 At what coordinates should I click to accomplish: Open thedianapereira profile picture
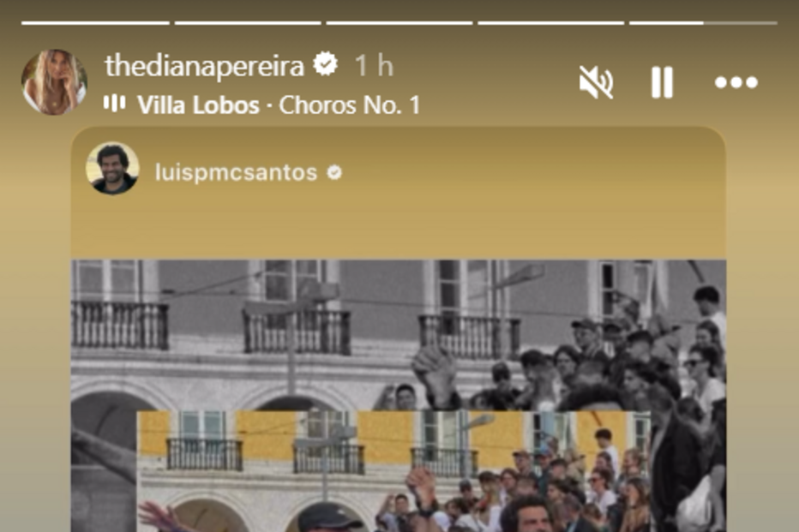54,82
